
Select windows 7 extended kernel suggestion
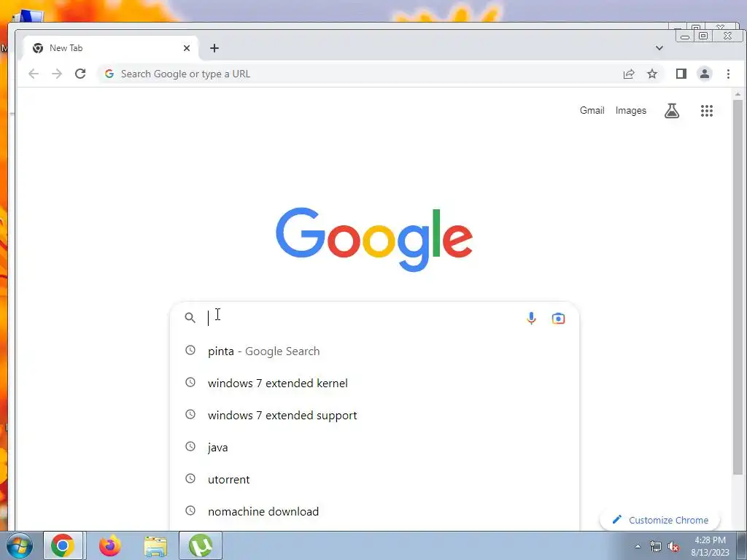(x=374, y=384)
